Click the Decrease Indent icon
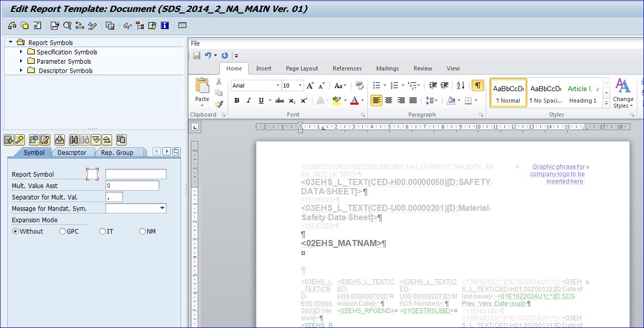The image size is (644, 328). [x=433, y=85]
